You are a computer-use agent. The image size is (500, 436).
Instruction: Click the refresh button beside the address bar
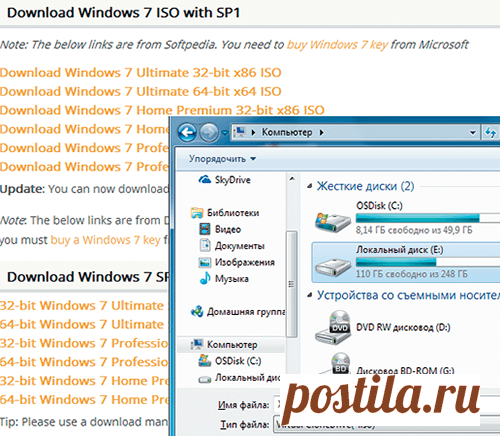490,133
